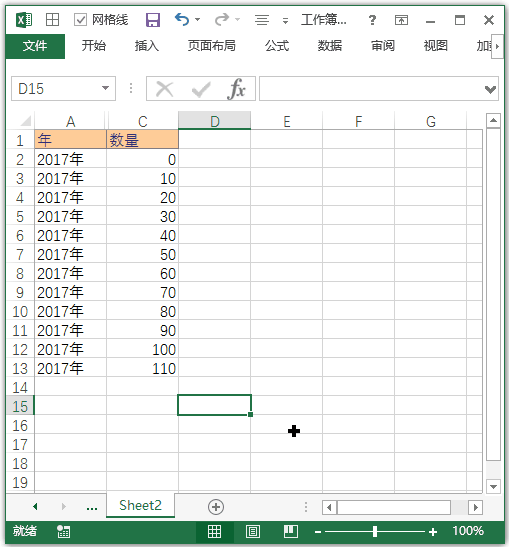The width and height of the screenshot is (509, 547).
Task: Open Excel help with the question mark icon
Action: [372, 20]
